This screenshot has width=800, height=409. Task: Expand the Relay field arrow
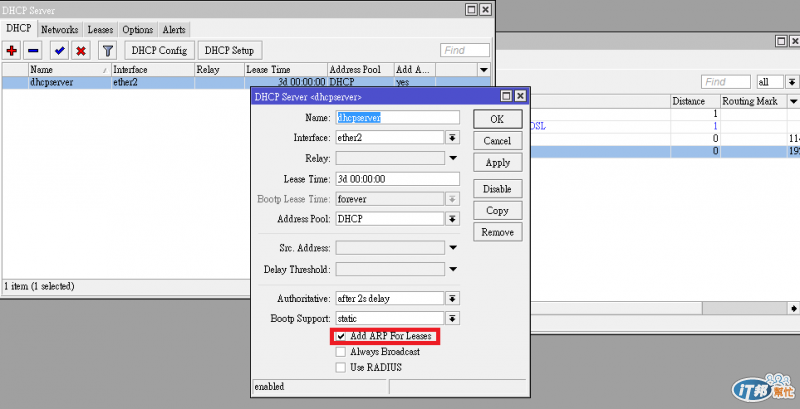(453, 159)
